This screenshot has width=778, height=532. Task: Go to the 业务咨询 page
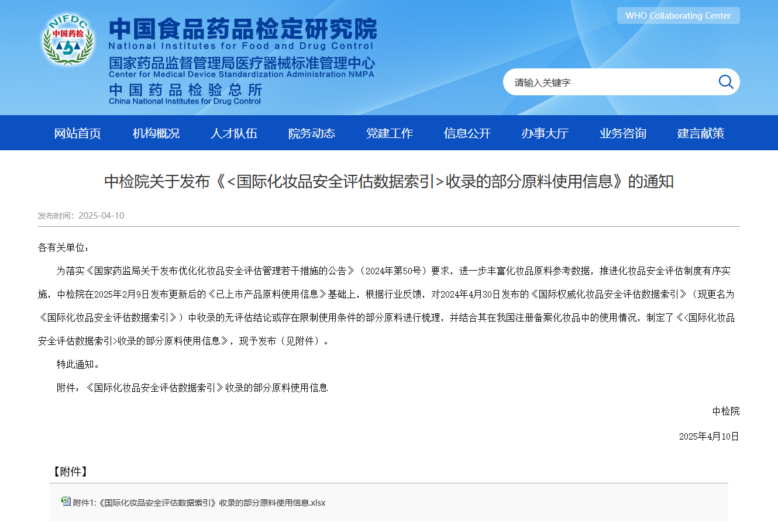point(622,133)
